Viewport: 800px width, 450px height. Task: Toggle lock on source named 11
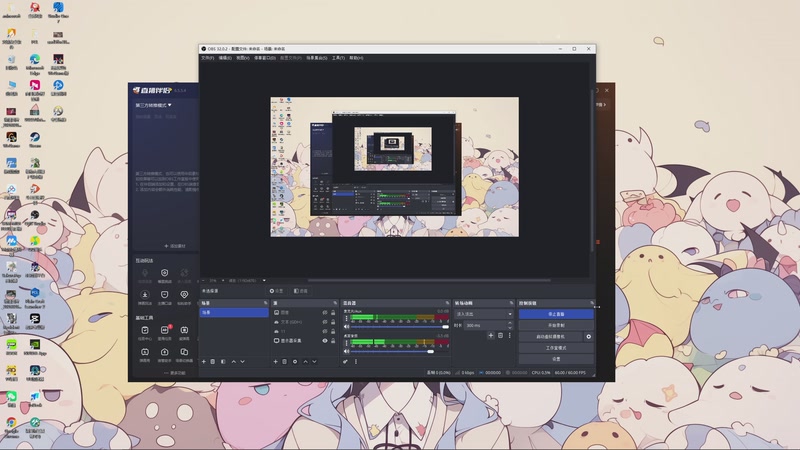tap(333, 331)
